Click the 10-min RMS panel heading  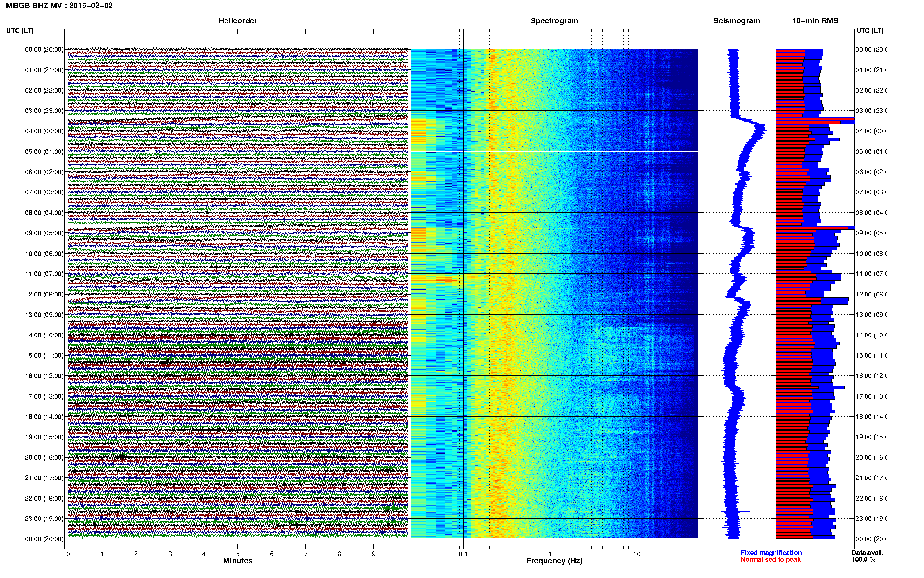coord(815,21)
